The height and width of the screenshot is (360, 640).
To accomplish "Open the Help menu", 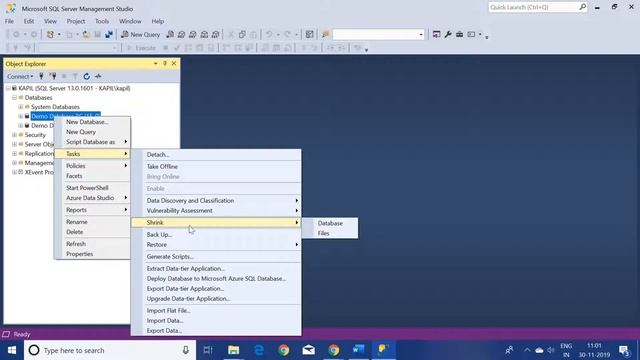I will 158,21.
